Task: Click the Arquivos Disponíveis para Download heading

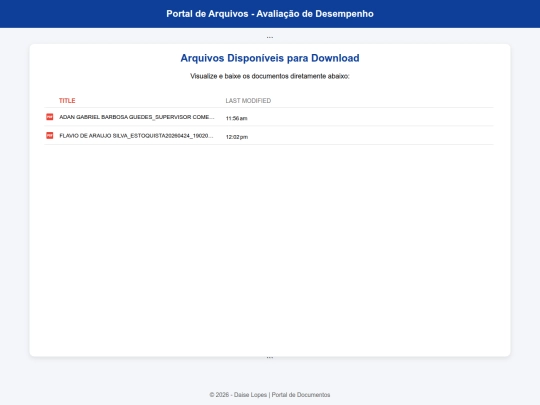Action: click(270, 58)
